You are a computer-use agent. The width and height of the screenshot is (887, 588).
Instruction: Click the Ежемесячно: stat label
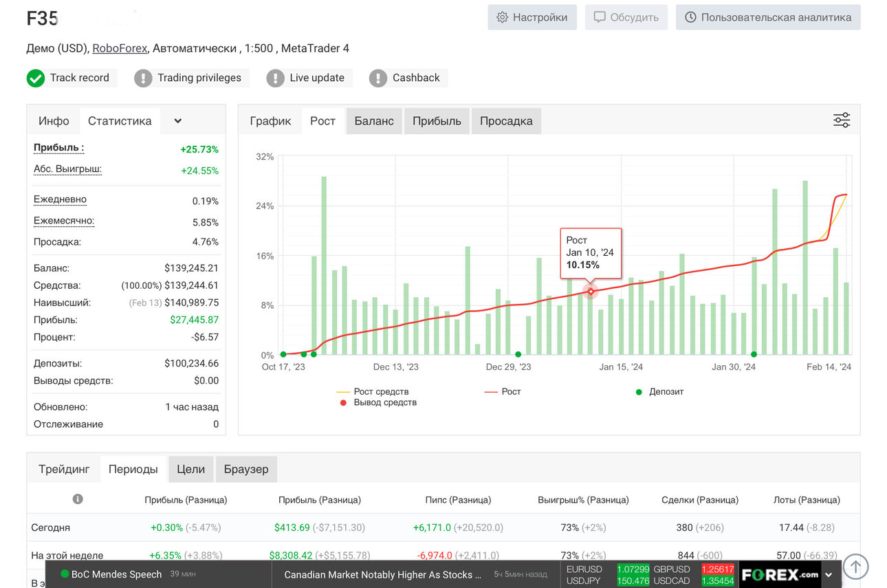pyautogui.click(x=64, y=221)
